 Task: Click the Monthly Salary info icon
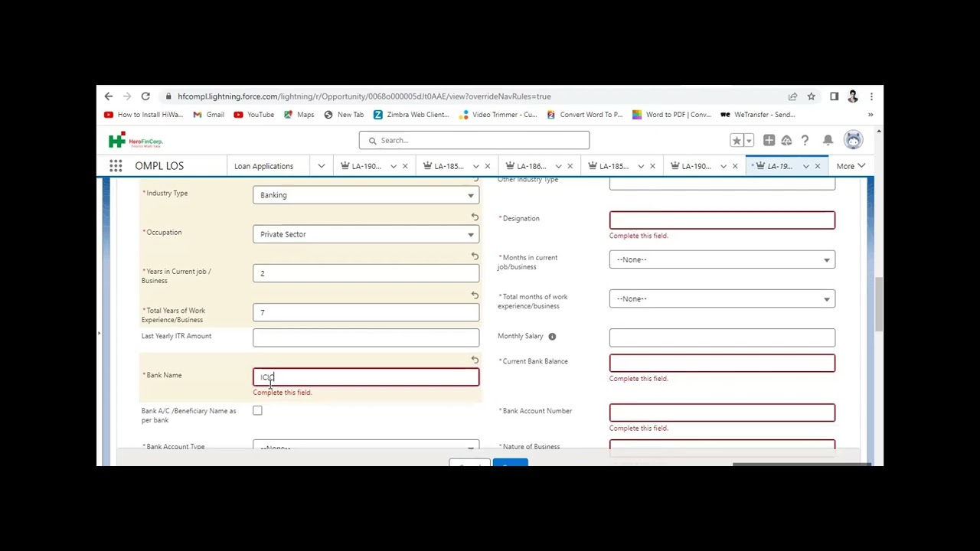[x=552, y=336]
